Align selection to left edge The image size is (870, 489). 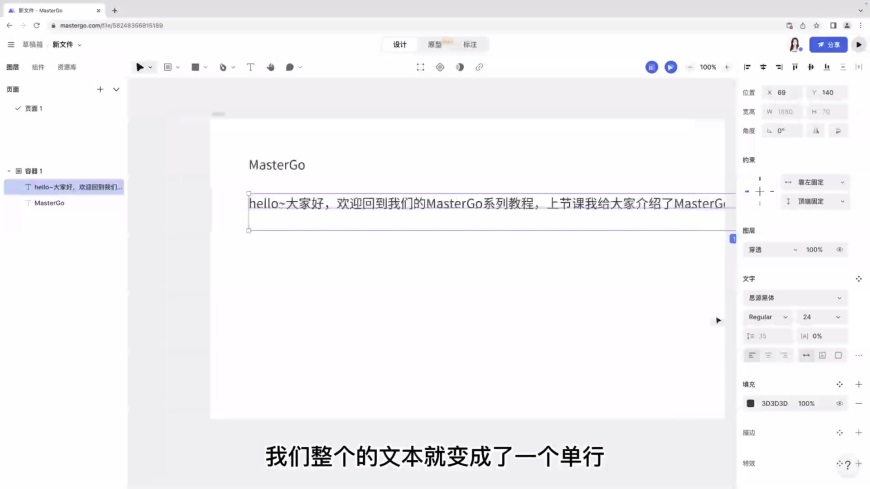point(747,67)
